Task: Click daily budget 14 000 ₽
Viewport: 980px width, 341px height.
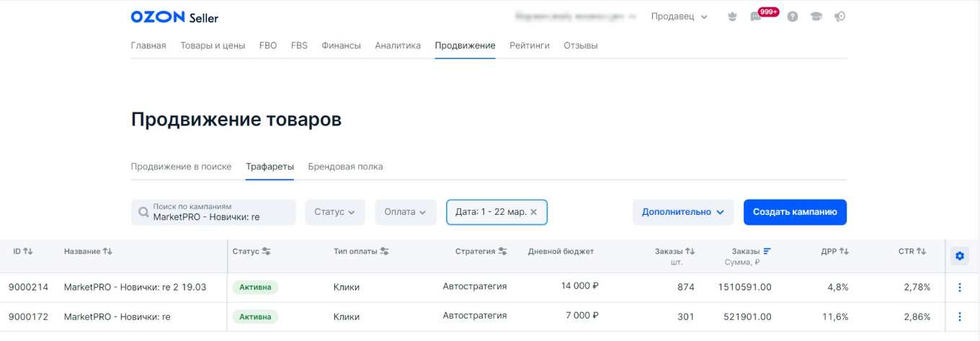Action: pos(579,285)
